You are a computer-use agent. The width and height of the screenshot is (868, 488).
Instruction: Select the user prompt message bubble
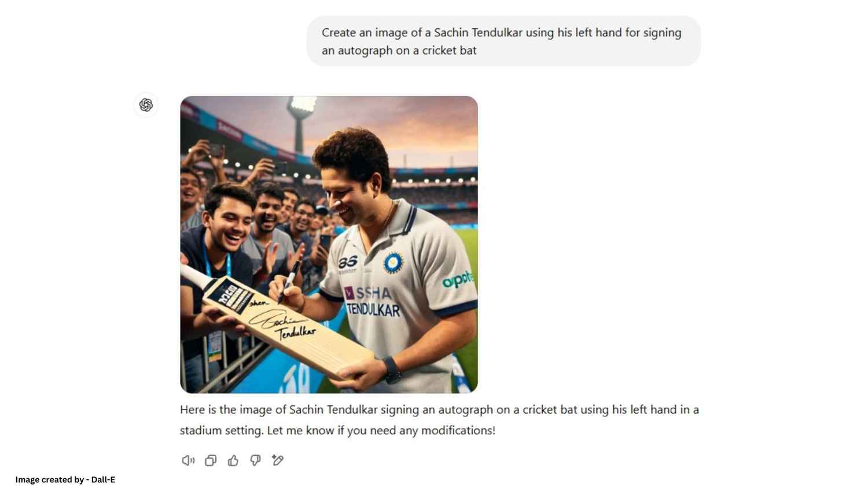[503, 41]
